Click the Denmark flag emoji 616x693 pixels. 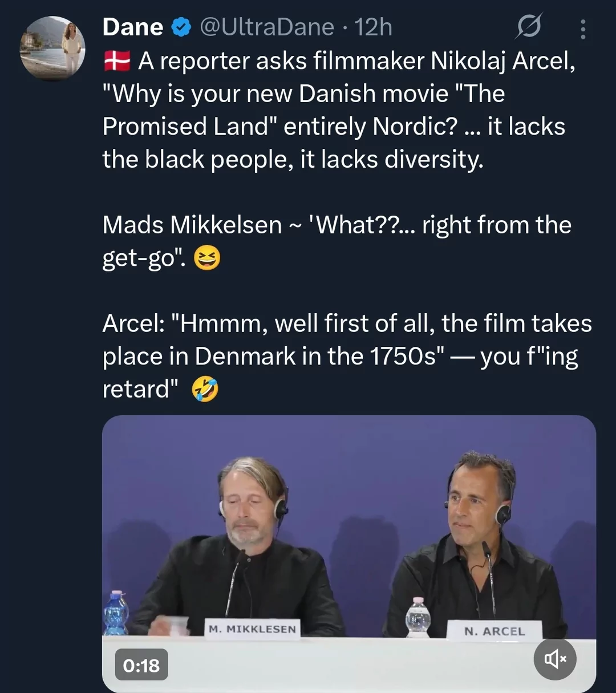pyautogui.click(x=117, y=60)
